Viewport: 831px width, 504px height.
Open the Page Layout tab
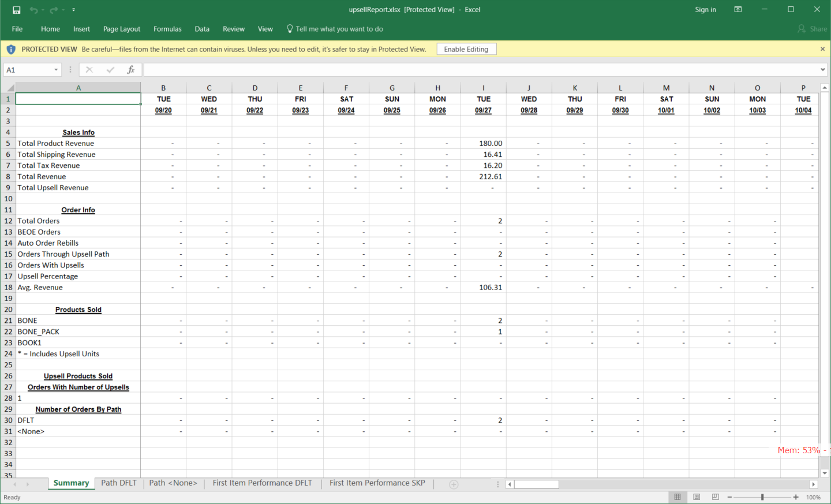(122, 29)
